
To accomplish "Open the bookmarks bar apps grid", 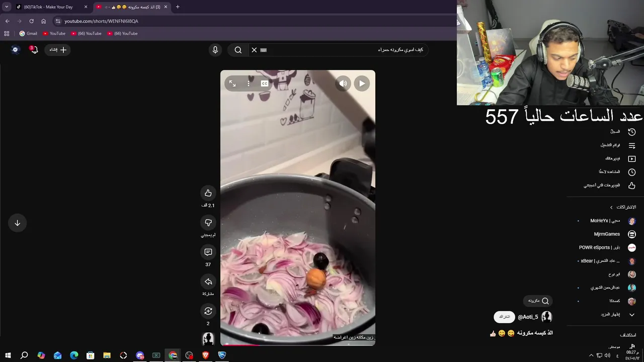I will (x=7, y=34).
